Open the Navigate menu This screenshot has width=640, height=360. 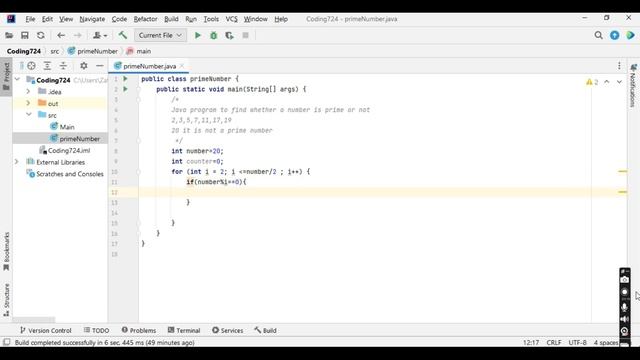click(92, 19)
